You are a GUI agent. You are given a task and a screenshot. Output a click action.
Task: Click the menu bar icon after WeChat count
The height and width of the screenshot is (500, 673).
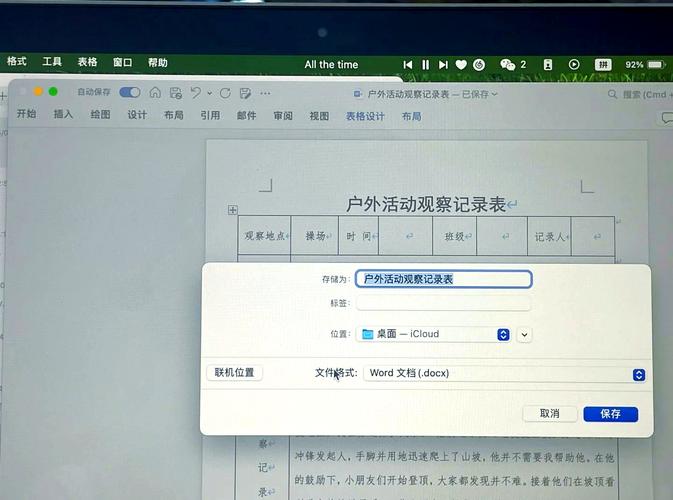click(548, 65)
